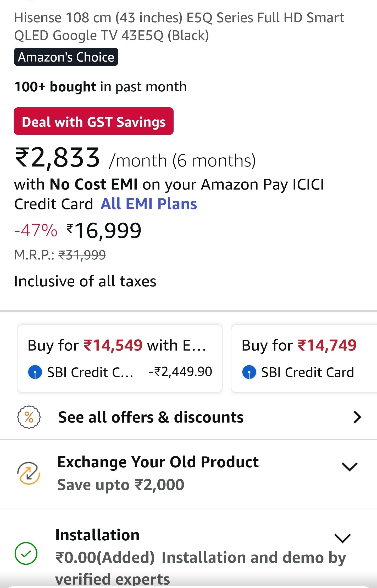Open See all offers & discounts
The width and height of the screenshot is (377, 588).
click(151, 417)
